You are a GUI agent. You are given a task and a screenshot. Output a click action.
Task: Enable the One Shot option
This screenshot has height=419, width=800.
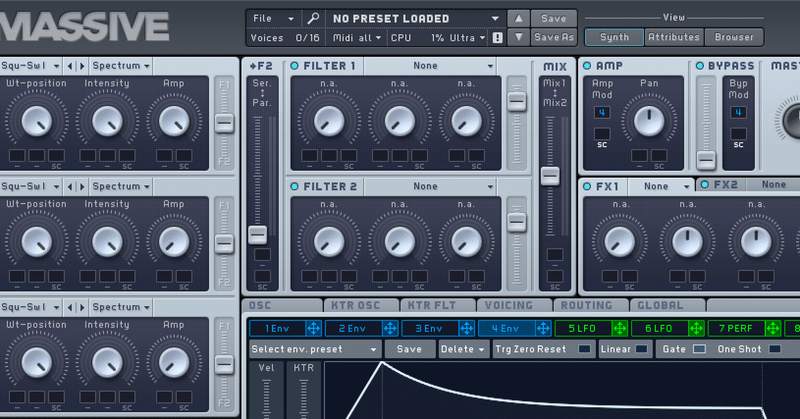(x=774, y=349)
